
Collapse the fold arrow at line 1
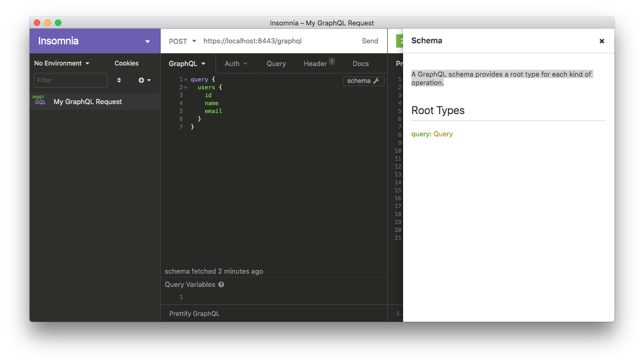pyautogui.click(x=185, y=80)
